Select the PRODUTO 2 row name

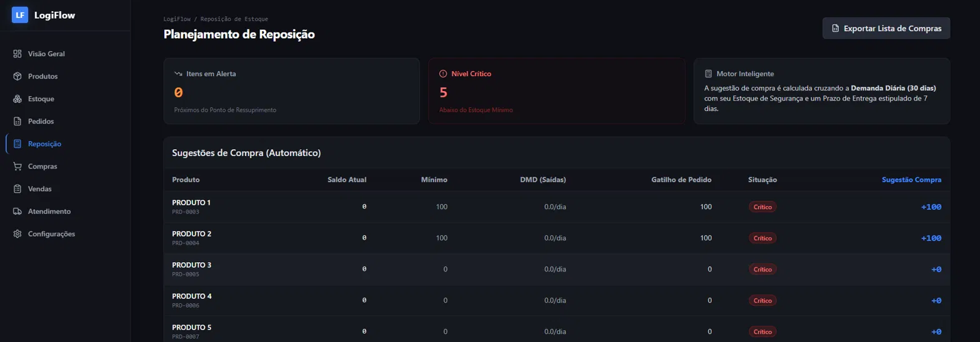[x=191, y=234]
